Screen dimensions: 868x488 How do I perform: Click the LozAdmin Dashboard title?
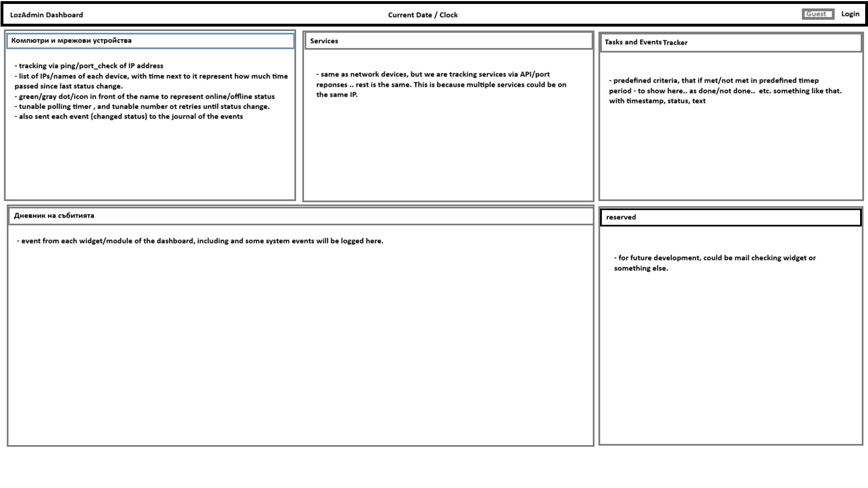[46, 15]
